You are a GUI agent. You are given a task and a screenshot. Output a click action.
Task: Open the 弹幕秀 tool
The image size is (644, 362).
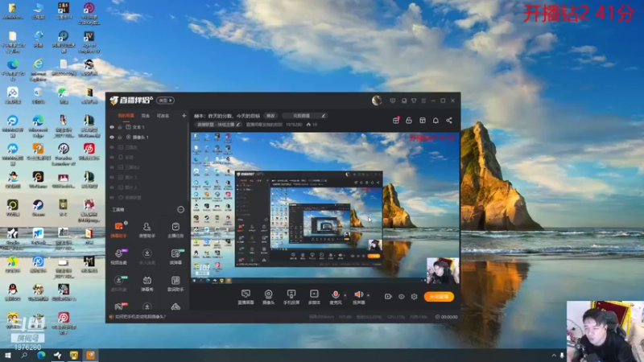coord(147,283)
